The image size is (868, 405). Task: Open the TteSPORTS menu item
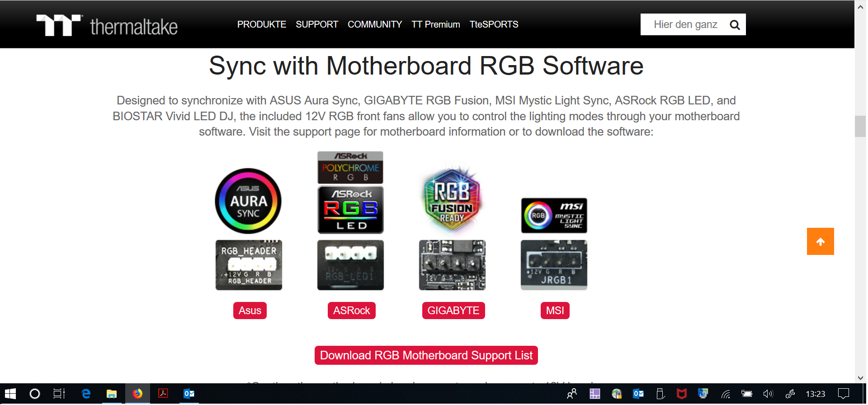494,24
